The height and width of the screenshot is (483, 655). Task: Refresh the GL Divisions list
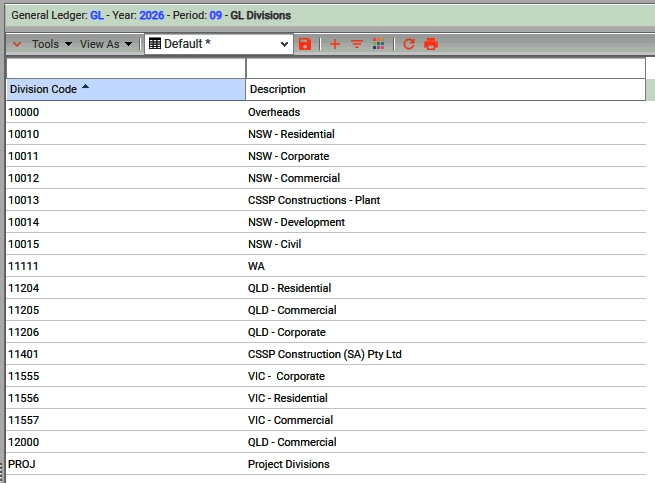[x=409, y=44]
